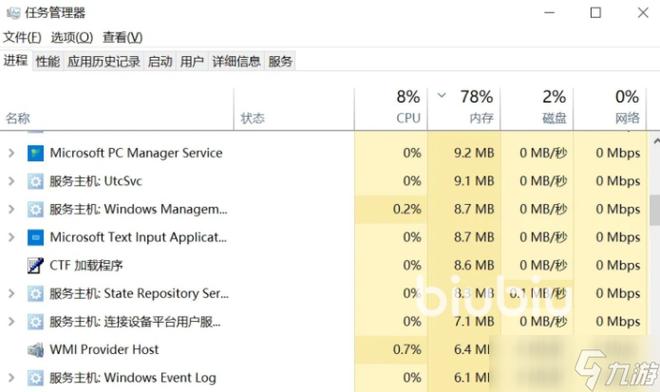This screenshot has width=660, height=392.
Task: Click gear icon of 服务主机: Windows Managem...
Action: (35, 209)
